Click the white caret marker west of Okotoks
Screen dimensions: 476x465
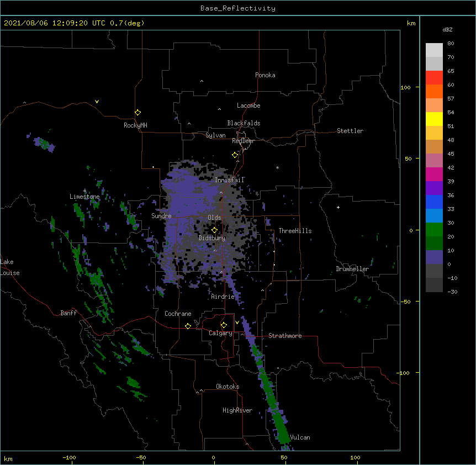click(201, 390)
